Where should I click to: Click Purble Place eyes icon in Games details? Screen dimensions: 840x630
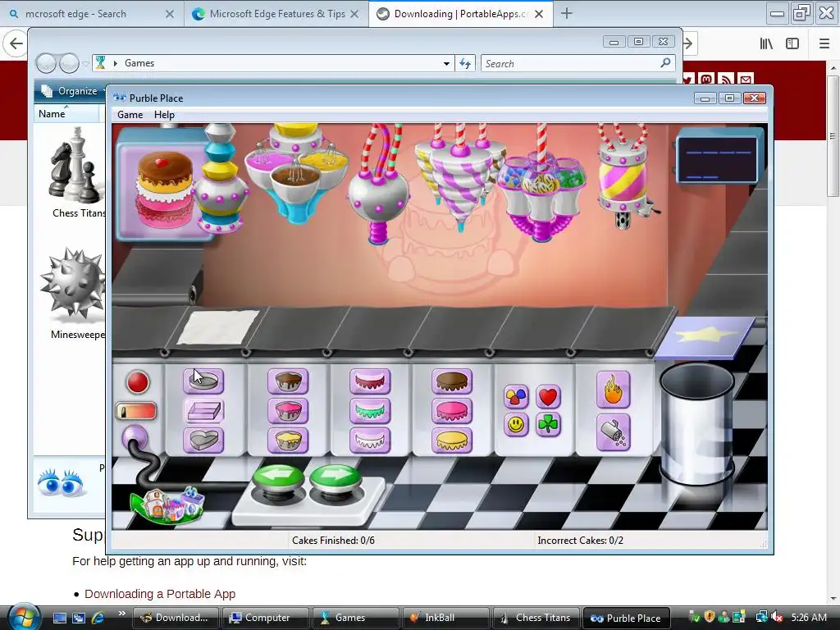click(61, 482)
